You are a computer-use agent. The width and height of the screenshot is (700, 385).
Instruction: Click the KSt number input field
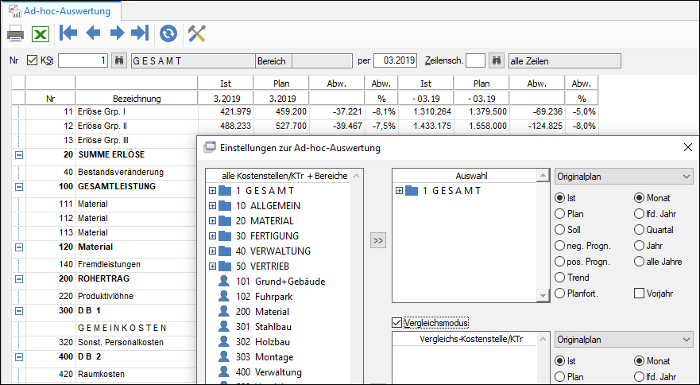pos(83,60)
